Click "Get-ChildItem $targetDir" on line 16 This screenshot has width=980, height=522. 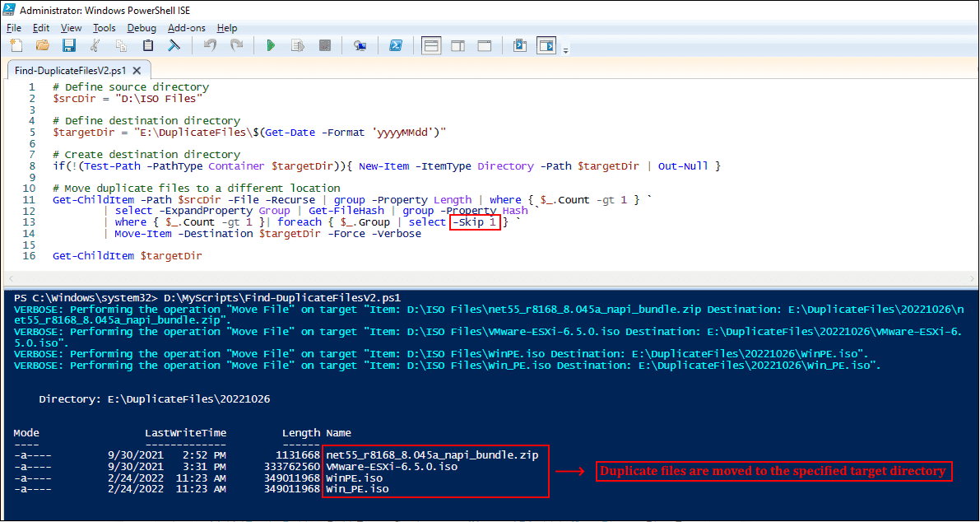pos(128,256)
